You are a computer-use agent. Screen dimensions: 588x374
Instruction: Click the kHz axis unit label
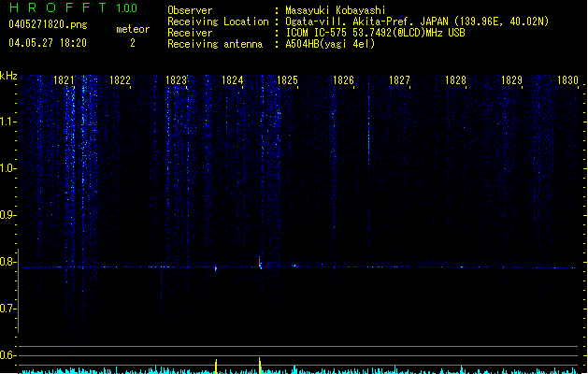pos(8,76)
